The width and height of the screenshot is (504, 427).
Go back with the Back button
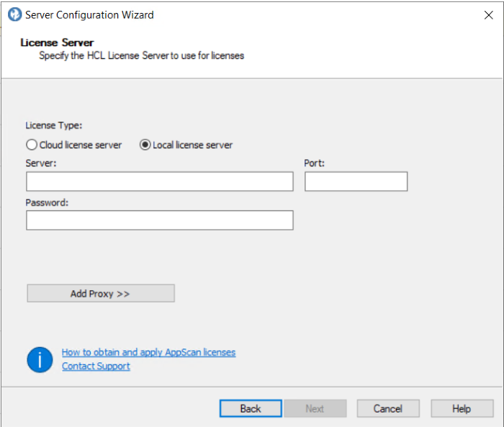coord(251,409)
